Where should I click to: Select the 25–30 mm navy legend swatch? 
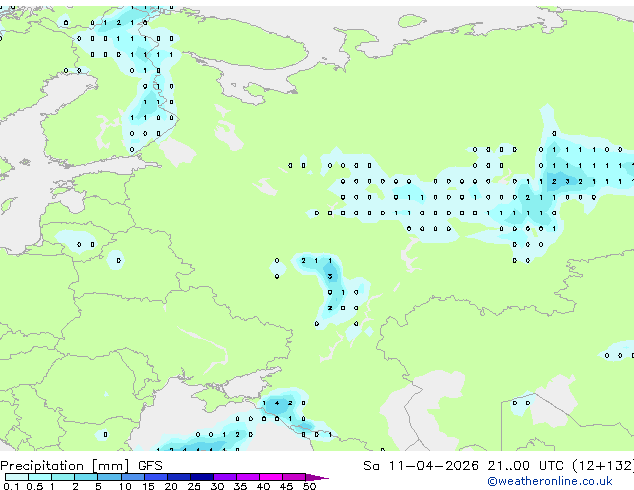(x=202, y=477)
